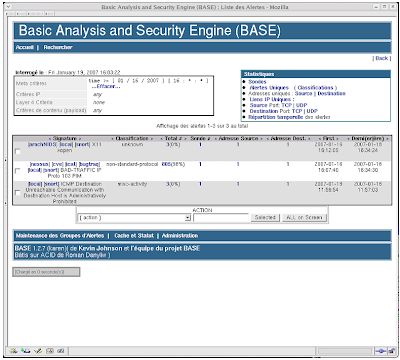
Task: Open Maintenance des Groupes d'Alertes
Action: click(x=60, y=236)
